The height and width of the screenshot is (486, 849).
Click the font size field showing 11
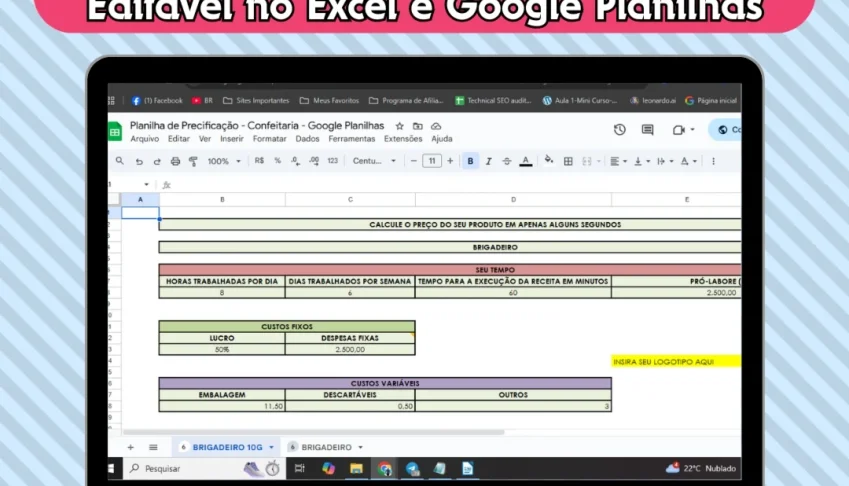tap(432, 161)
